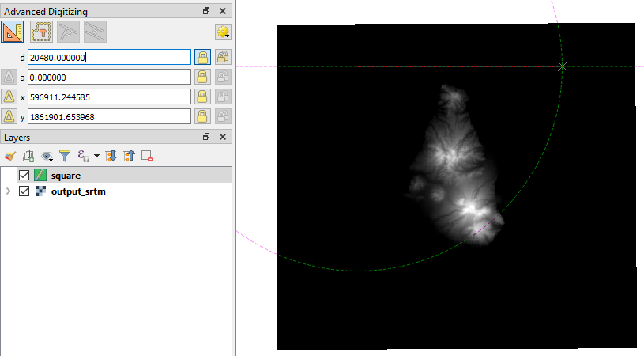
Task: Open the layer styling panel icon
Action: (10, 156)
